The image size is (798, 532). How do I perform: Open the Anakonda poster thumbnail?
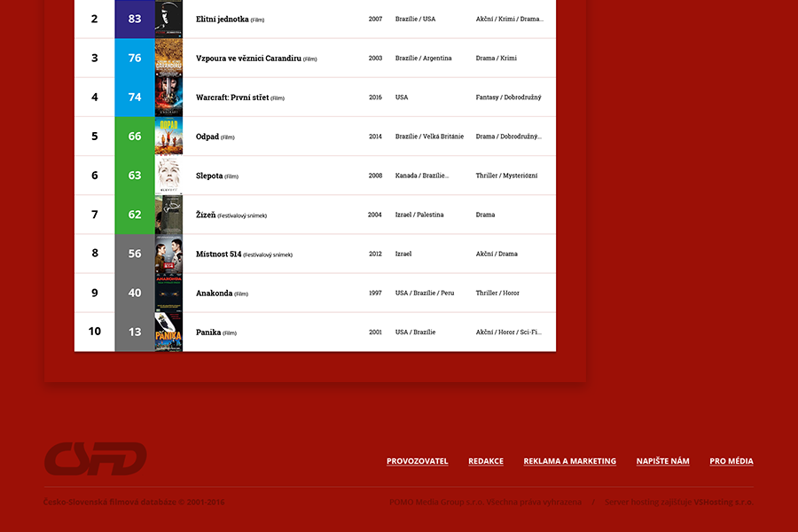pyautogui.click(x=168, y=293)
